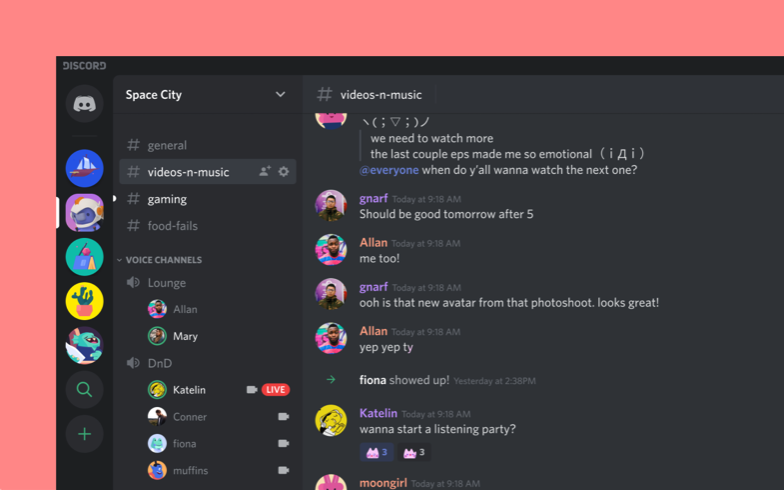Watch Katelin's LIVE stream badge
The height and width of the screenshot is (490, 784).
(x=276, y=390)
